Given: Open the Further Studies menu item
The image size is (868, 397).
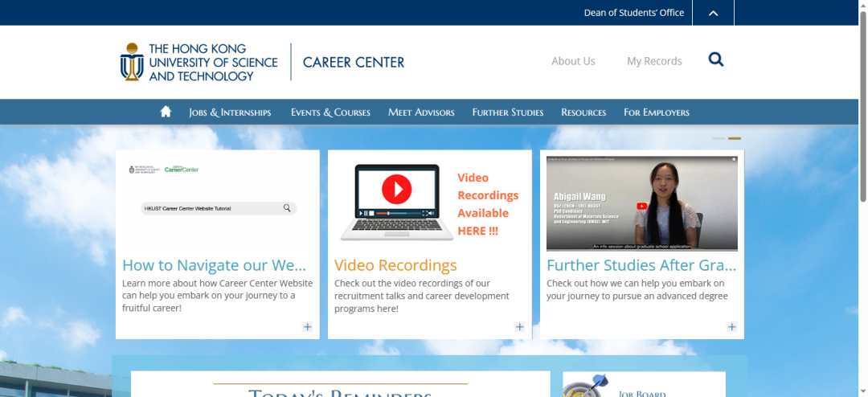Looking at the screenshot, I should tap(508, 113).
